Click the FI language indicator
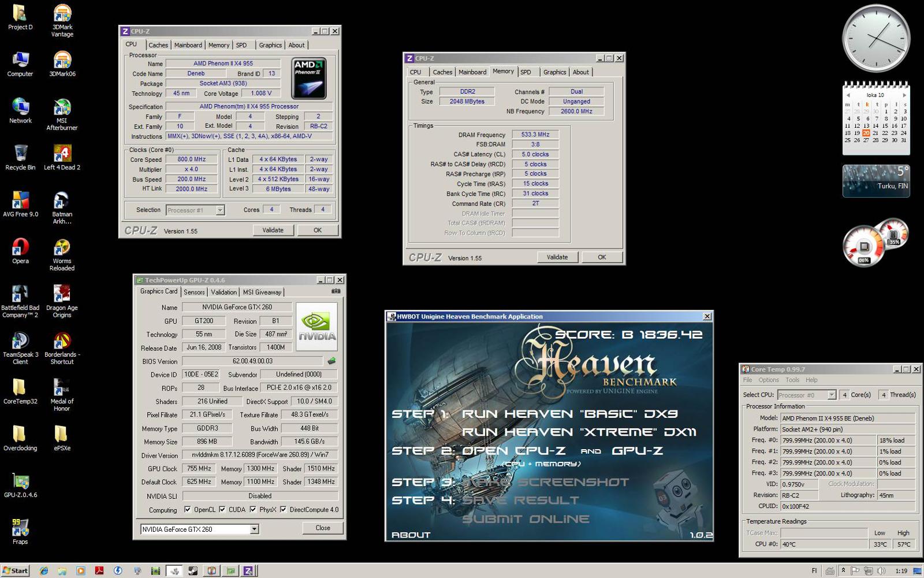The width and height of the screenshot is (924, 578). [x=814, y=571]
